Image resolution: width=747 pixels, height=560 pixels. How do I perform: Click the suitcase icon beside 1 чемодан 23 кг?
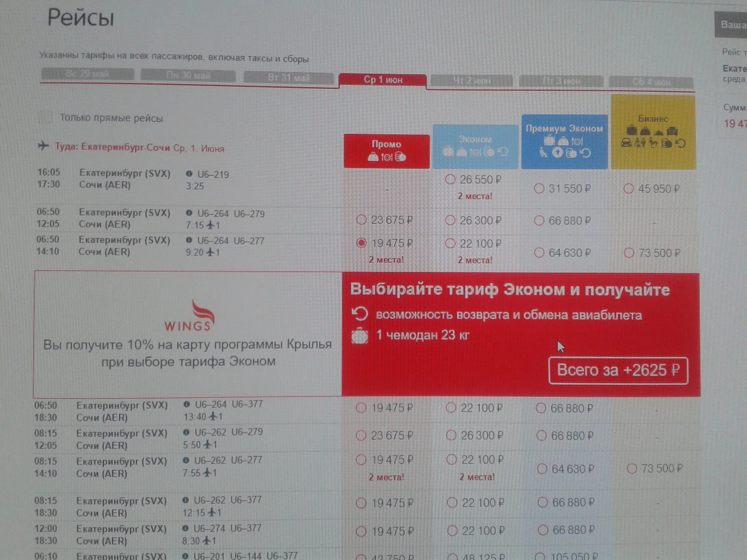coord(360,335)
